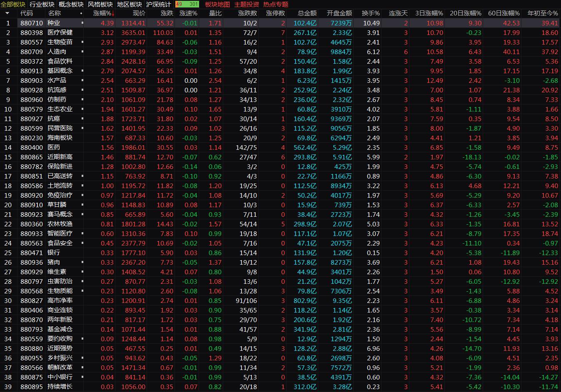Open the dropdown arrow above row numbers
The height and width of the screenshot is (392, 561).
click(7, 13)
